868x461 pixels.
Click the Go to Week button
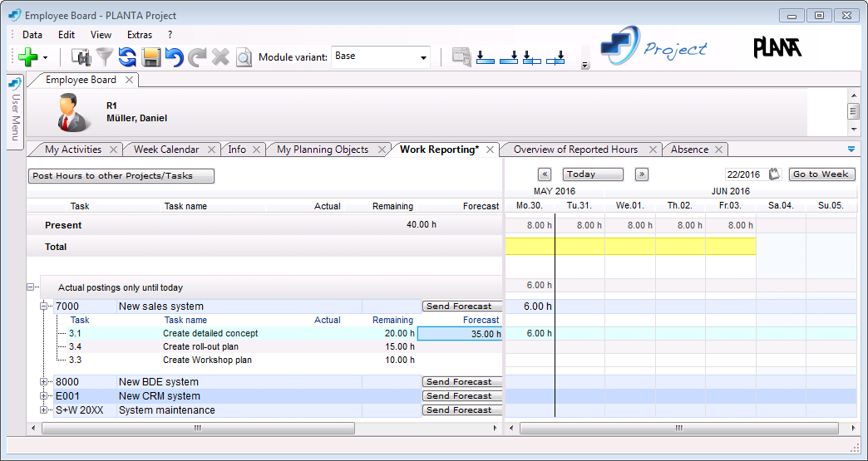[821, 174]
